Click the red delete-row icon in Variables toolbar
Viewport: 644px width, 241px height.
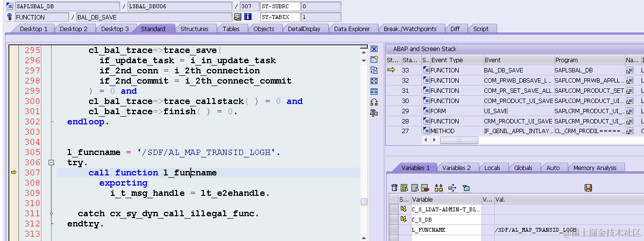tap(425, 188)
